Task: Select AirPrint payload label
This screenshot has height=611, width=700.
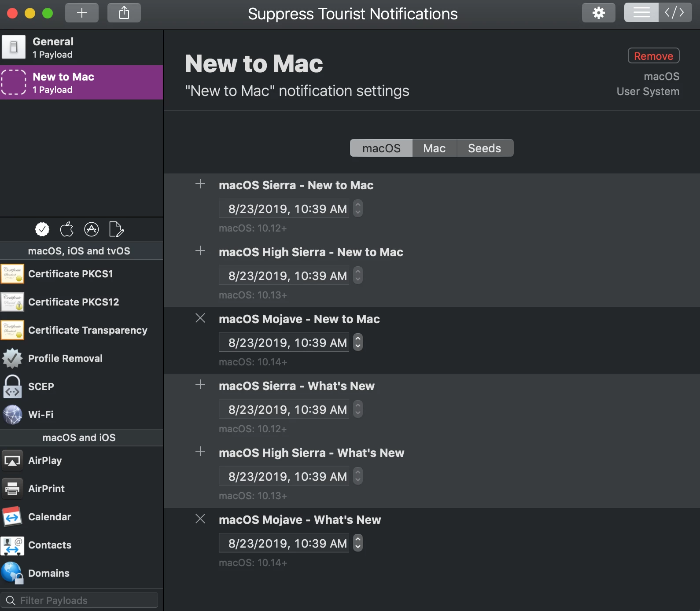Action: [x=46, y=489]
